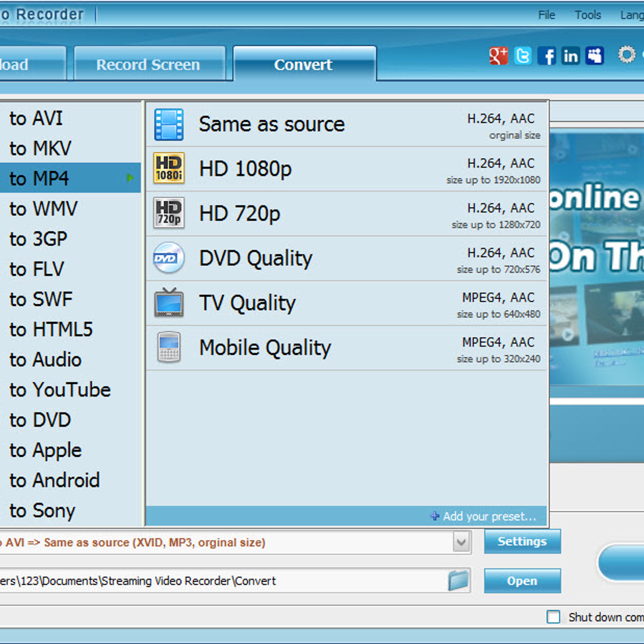The image size is (644, 644).
Task: Enable the Shut down computer checkbox
Action: pos(553,617)
